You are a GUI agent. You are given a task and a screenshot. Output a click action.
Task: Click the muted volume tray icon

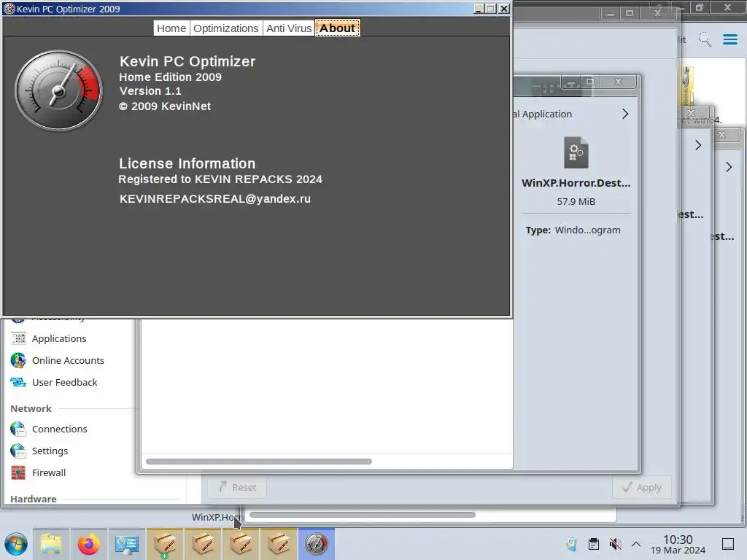(615, 544)
